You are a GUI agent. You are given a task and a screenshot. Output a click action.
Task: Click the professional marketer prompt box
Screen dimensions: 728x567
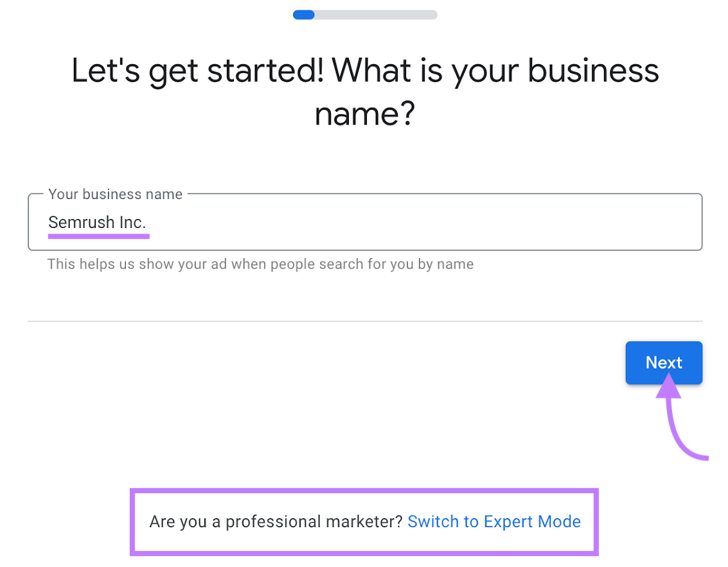coord(364,521)
